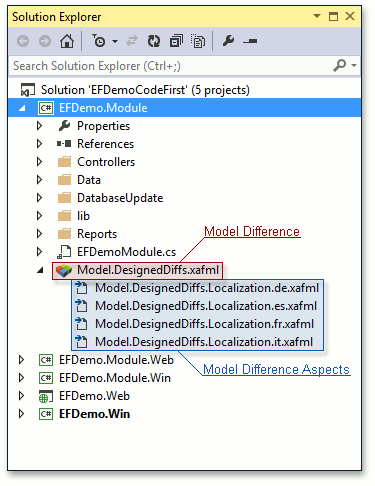This screenshot has width=375, height=486.
Task: Select References tree item
Action: pyautogui.click(x=105, y=144)
